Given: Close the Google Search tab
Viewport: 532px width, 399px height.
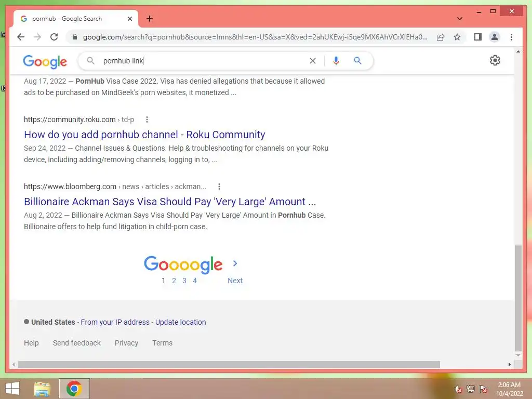Looking at the screenshot, I should click(129, 19).
